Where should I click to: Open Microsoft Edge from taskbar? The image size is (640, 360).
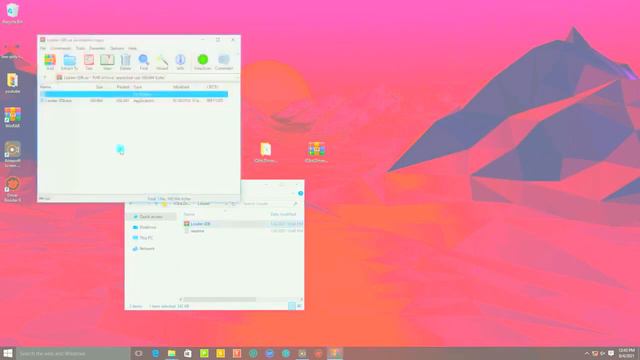click(155, 353)
